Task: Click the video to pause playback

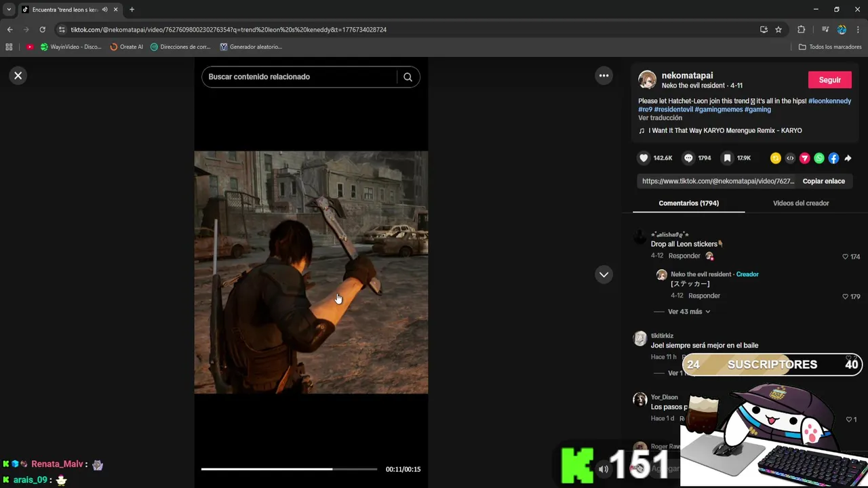Action: [311, 272]
